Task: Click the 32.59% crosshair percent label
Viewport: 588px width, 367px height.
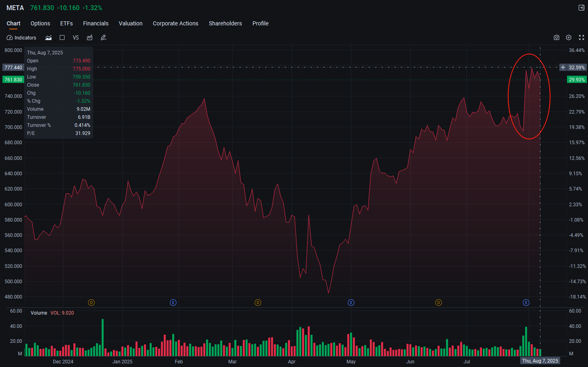Action: [577, 67]
